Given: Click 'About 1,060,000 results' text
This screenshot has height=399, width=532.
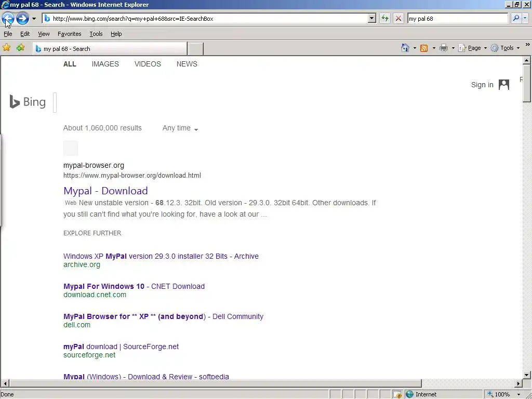Looking at the screenshot, I should (102, 128).
